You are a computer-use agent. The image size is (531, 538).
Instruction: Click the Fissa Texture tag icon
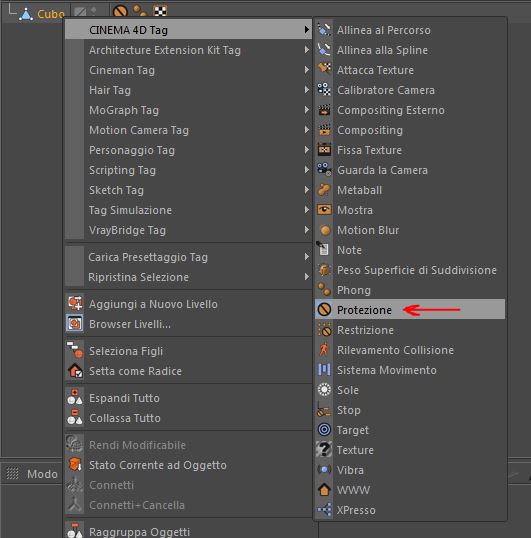point(324,150)
